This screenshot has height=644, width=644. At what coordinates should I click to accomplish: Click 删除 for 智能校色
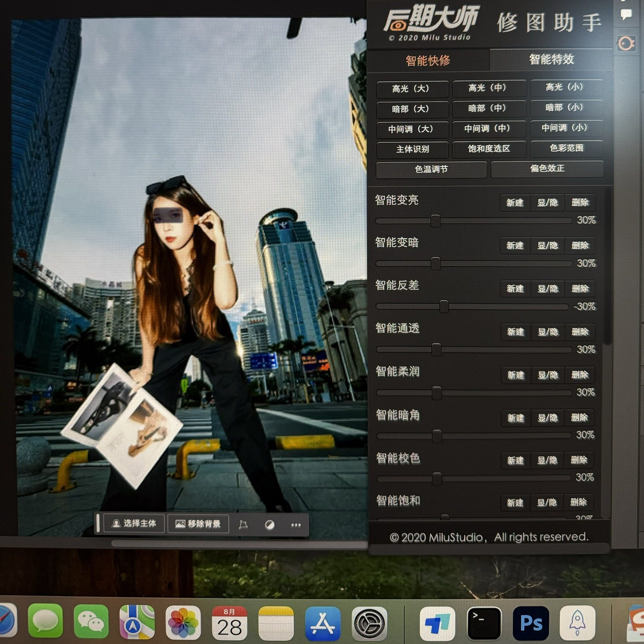pos(578,460)
